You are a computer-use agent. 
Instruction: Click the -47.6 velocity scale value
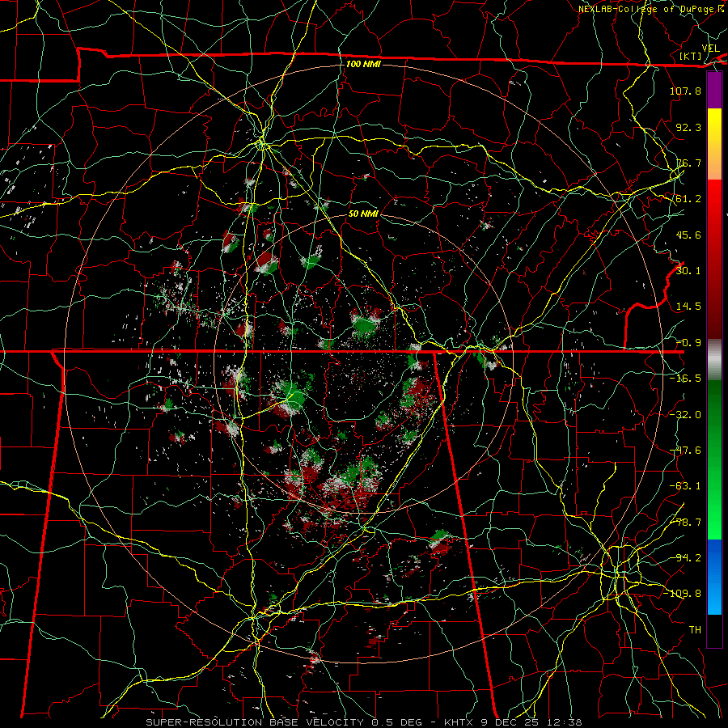(685, 451)
